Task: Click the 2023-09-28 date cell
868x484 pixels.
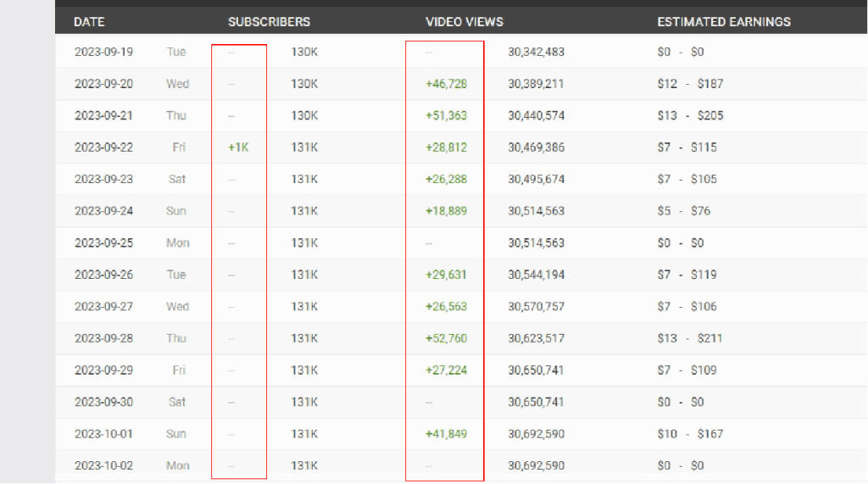Action: coord(103,338)
